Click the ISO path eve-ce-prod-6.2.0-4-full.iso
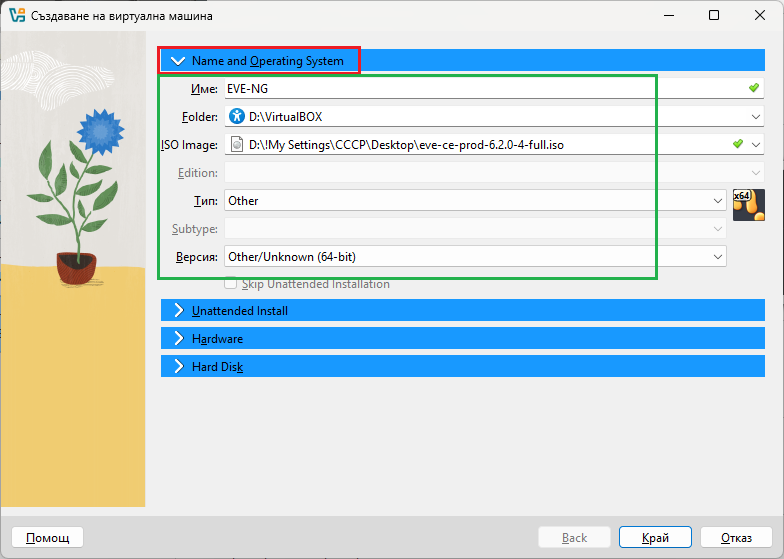The height and width of the screenshot is (559, 784). [406, 145]
